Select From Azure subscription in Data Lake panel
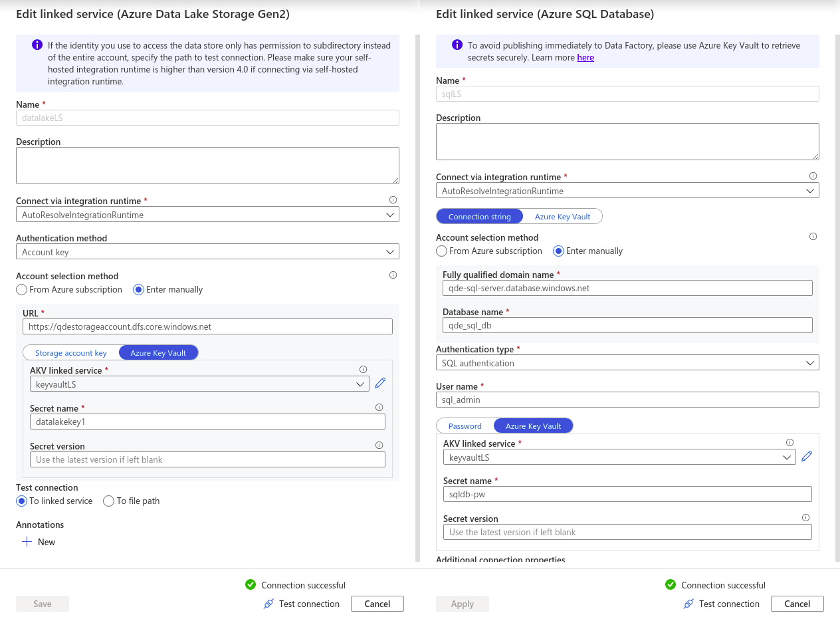This screenshot has height=617, width=840. coord(22,290)
